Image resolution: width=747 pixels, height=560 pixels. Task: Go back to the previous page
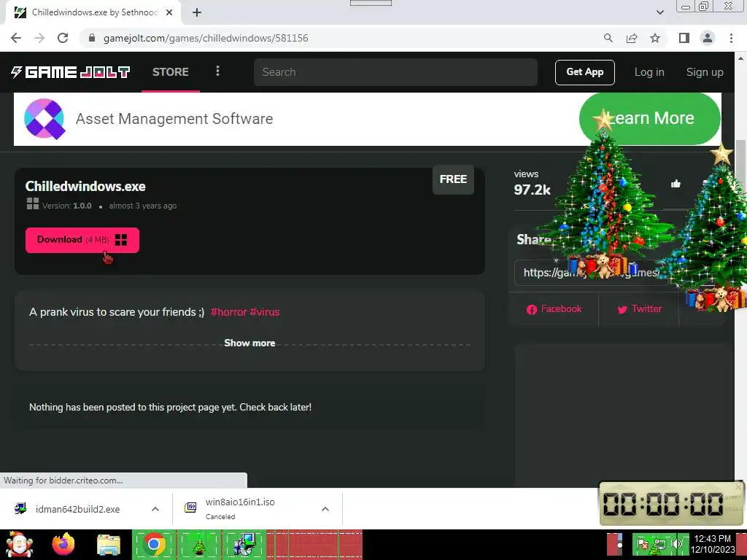tap(16, 38)
